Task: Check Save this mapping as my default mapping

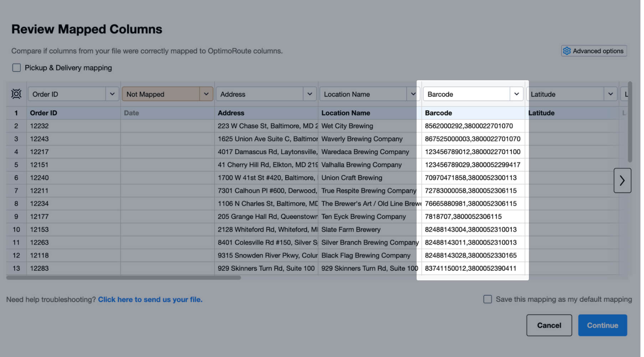Action: (x=488, y=299)
